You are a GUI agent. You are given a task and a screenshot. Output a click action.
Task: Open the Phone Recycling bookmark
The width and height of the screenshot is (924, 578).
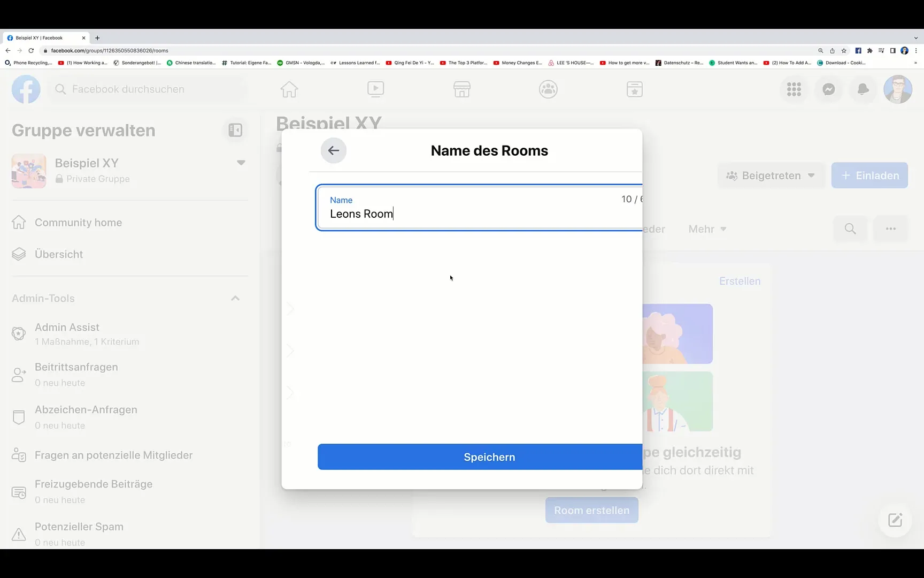pyautogui.click(x=28, y=63)
